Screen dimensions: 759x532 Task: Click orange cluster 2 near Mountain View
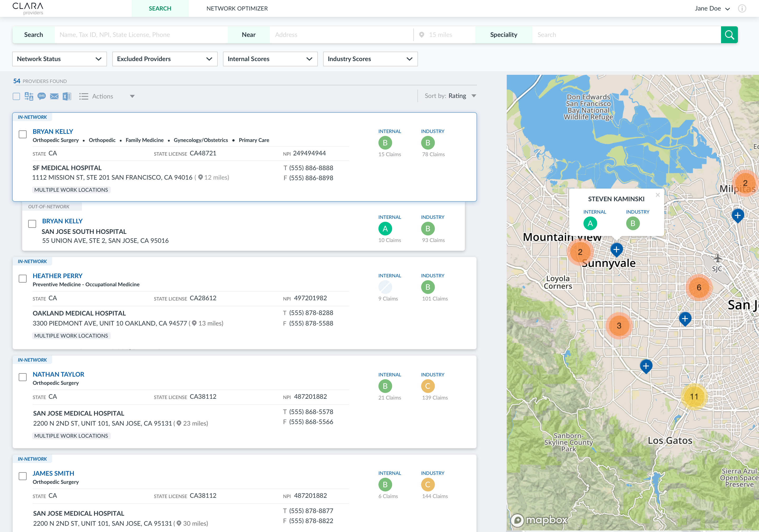pyautogui.click(x=580, y=252)
